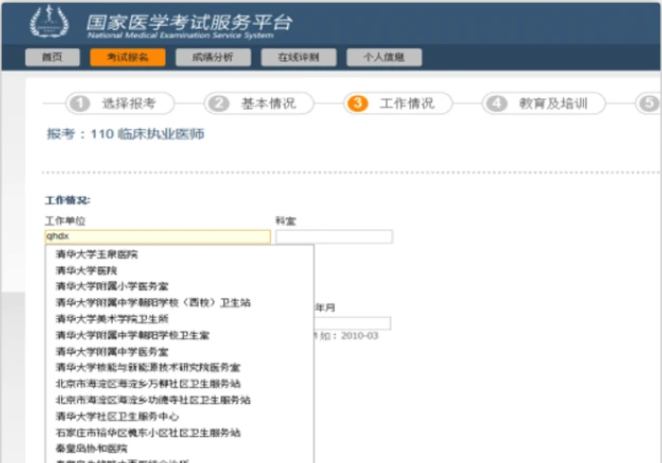This screenshot has height=463, width=662.
Task: Open the 在线评测 navigation tab
Action: tap(298, 57)
